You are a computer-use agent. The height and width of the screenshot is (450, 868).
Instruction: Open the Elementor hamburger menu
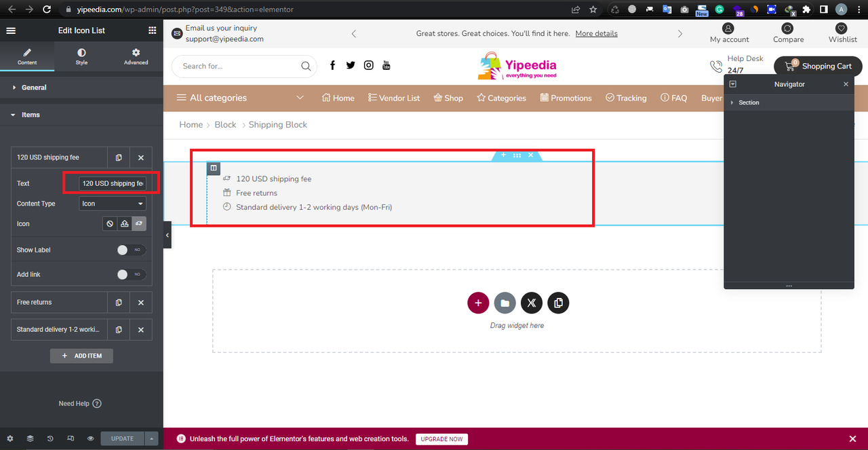coord(11,31)
